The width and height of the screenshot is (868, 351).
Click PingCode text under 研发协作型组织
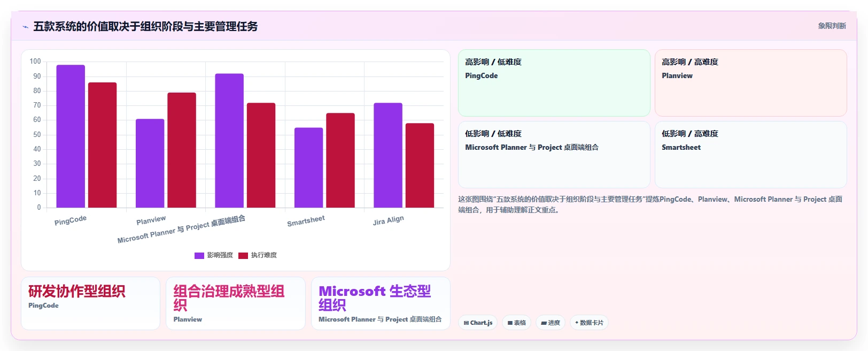[x=43, y=306]
